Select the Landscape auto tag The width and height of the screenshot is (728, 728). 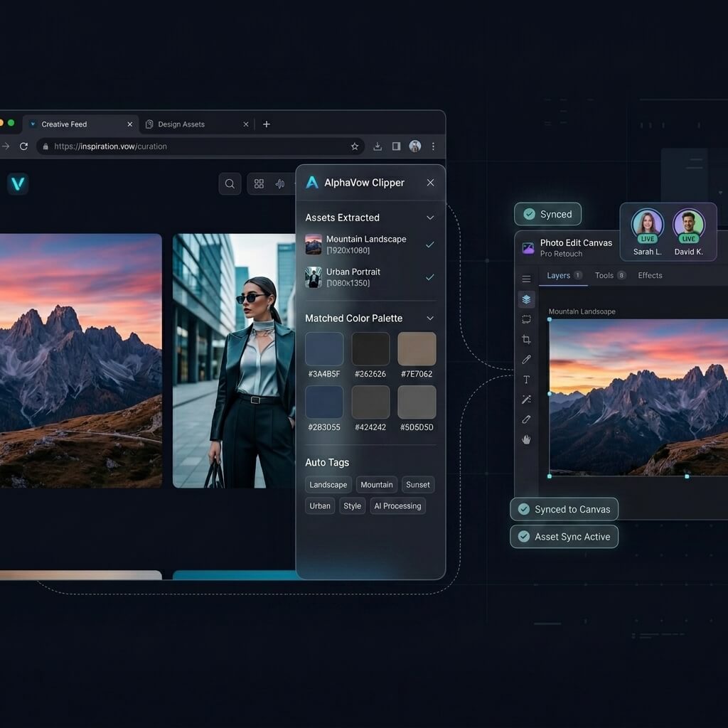pyautogui.click(x=328, y=485)
